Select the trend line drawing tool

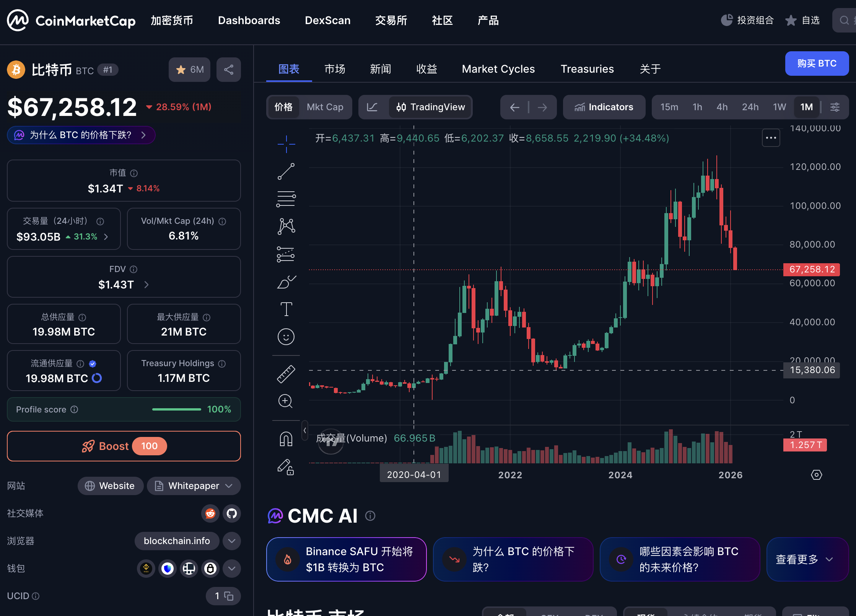pos(286,171)
